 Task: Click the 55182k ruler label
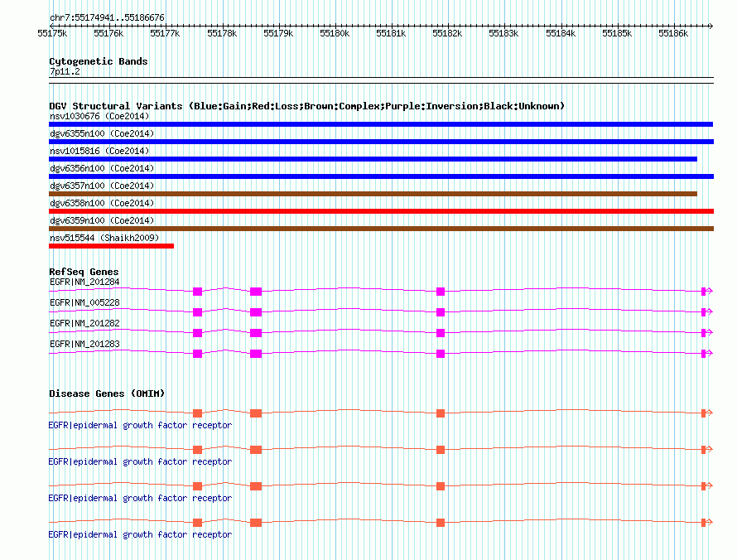447,34
